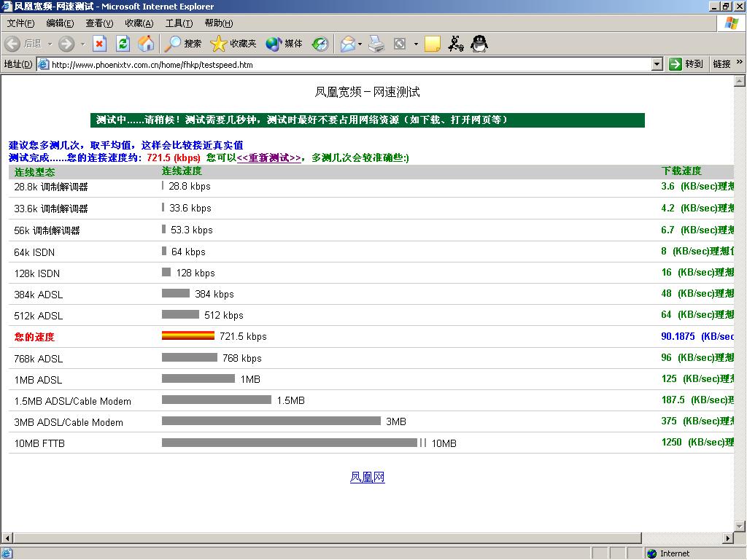Expand the Links bar chevron
747x560 pixels.
(x=740, y=62)
